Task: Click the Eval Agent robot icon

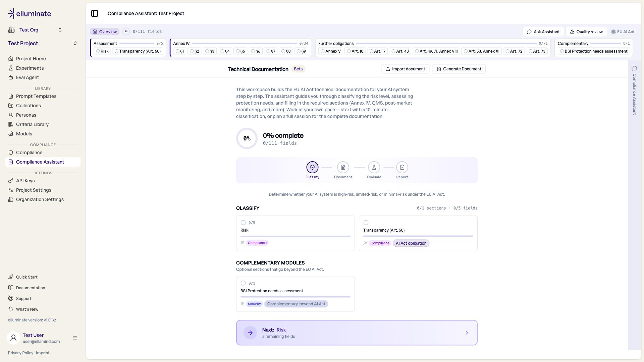Action: [11, 77]
